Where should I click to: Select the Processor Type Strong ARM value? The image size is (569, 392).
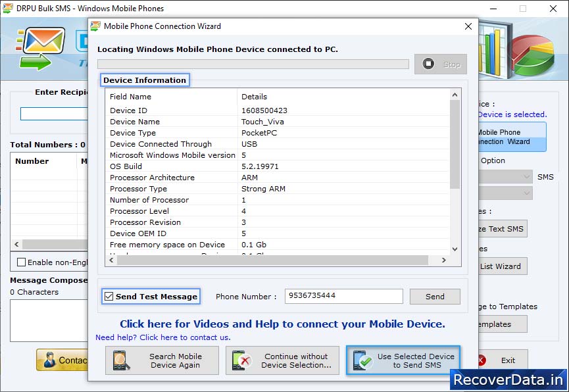(264, 189)
